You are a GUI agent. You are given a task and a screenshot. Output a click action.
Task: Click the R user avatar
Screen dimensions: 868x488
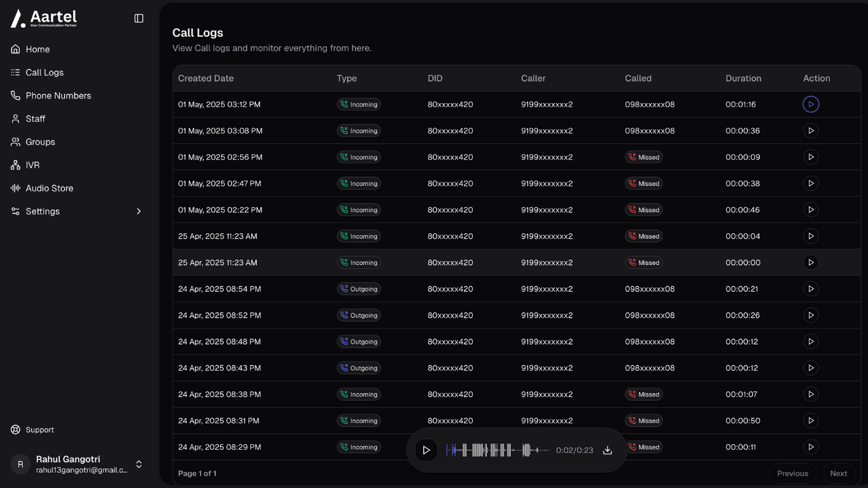point(20,464)
